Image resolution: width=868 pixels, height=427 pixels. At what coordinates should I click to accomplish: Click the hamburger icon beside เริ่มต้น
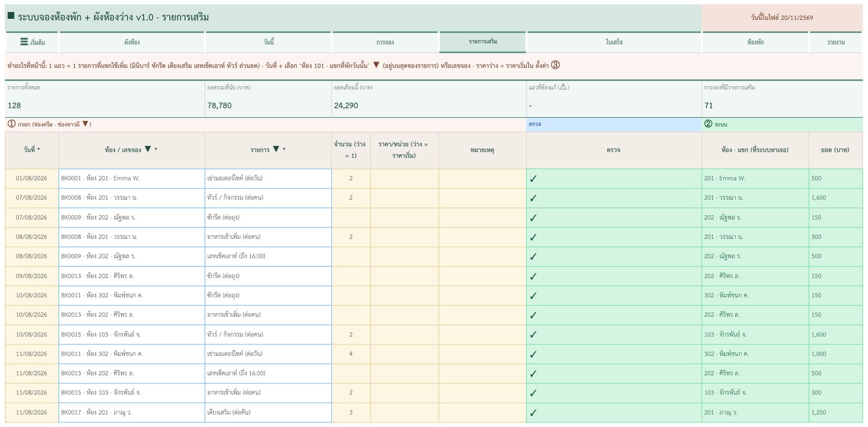[x=24, y=42]
